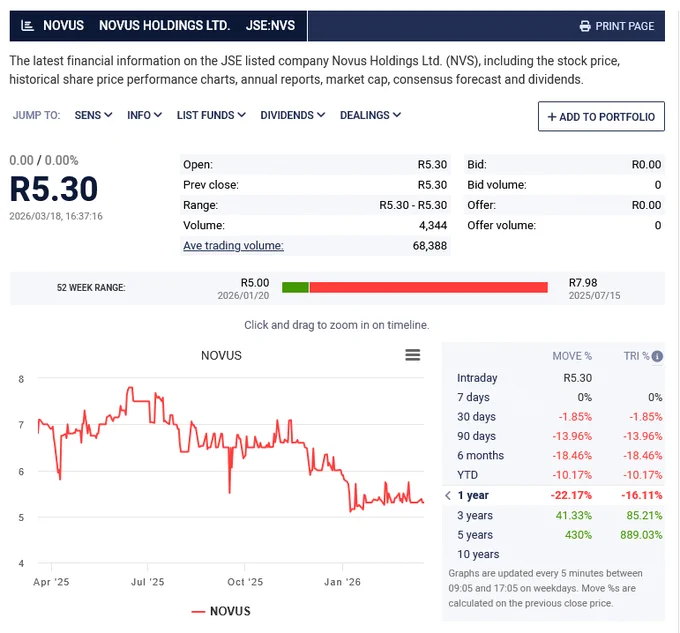Click the TRI % info icon
The width and height of the screenshot is (680, 633).
[x=657, y=356]
